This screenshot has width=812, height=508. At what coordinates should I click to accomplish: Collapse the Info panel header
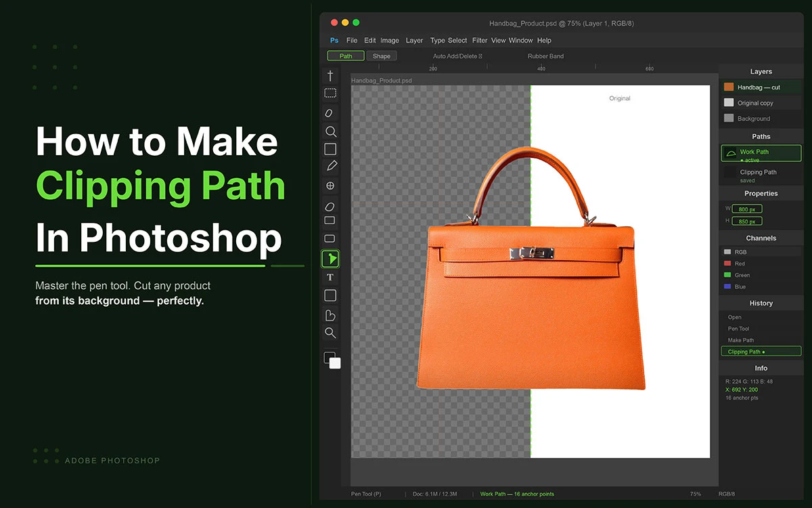tap(761, 368)
